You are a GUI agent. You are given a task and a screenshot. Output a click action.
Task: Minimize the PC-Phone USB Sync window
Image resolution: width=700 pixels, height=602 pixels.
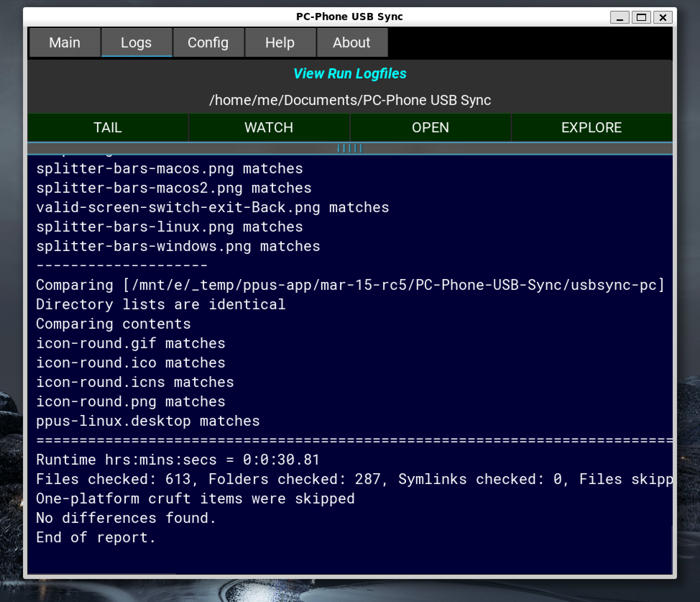tap(620, 17)
